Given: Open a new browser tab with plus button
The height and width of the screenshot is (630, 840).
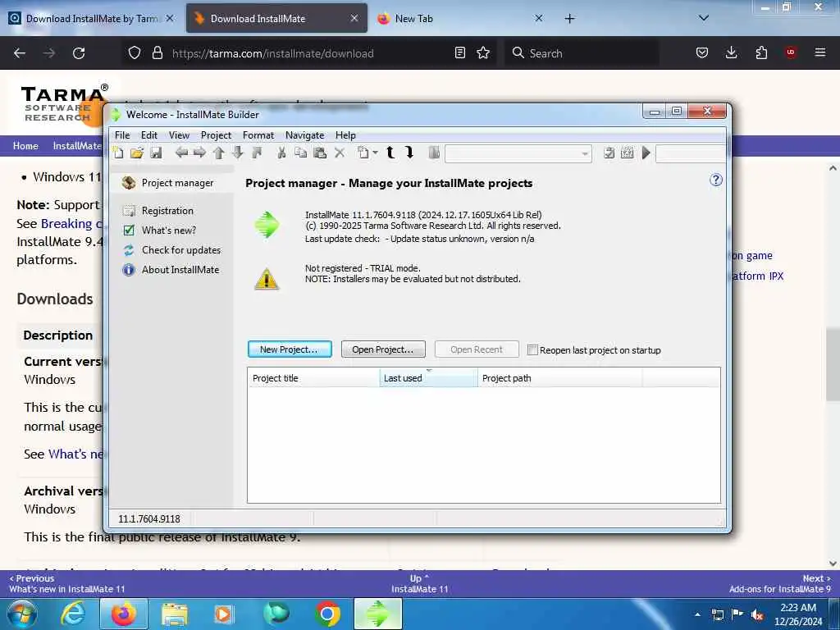Looking at the screenshot, I should [569, 19].
